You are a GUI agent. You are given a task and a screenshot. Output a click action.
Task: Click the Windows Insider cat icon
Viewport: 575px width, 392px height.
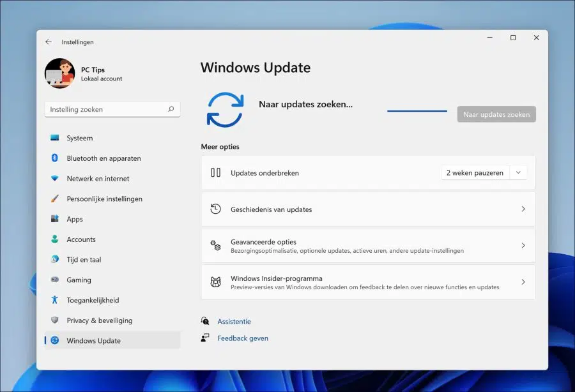(x=216, y=282)
